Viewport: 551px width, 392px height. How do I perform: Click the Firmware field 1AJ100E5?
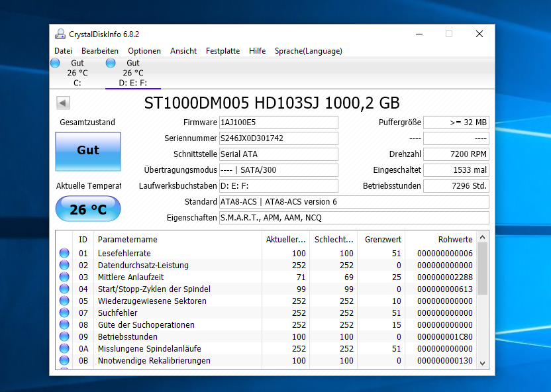(x=279, y=122)
